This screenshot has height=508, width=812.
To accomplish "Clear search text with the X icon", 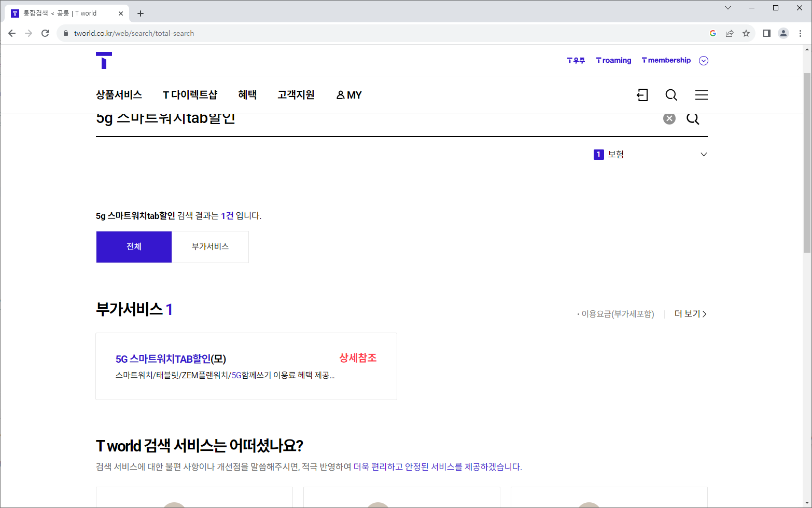I will tap(669, 118).
